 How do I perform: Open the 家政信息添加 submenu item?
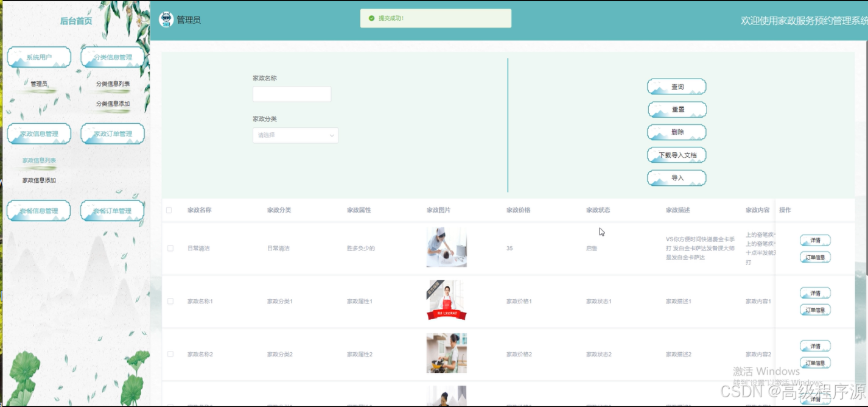(39, 180)
